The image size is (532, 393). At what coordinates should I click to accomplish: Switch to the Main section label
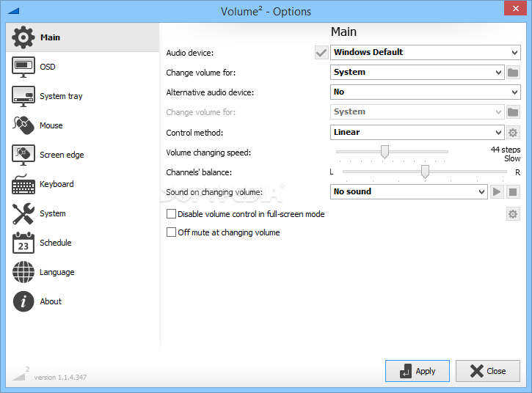(50, 37)
